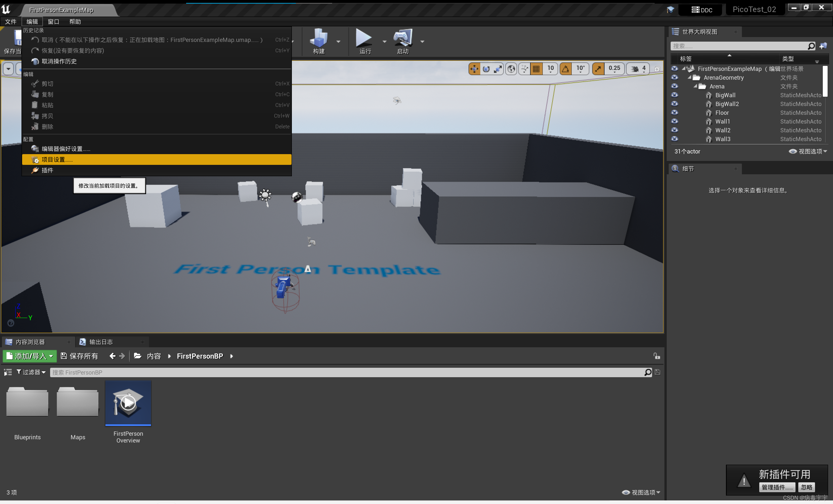Image resolution: width=833 pixels, height=504 pixels.
Task: Select the rotate gizmo tool
Action: (x=486, y=69)
